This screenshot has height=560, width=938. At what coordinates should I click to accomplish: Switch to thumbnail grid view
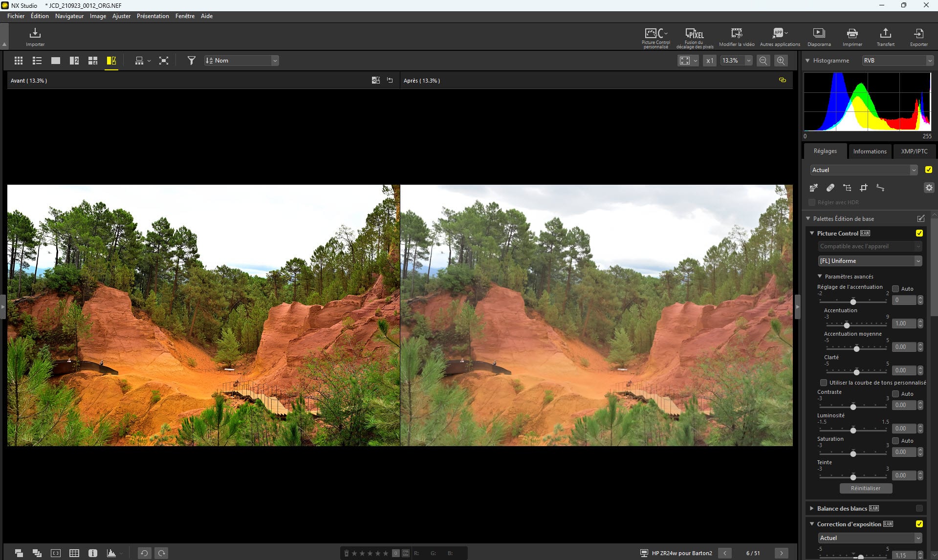[x=19, y=61]
